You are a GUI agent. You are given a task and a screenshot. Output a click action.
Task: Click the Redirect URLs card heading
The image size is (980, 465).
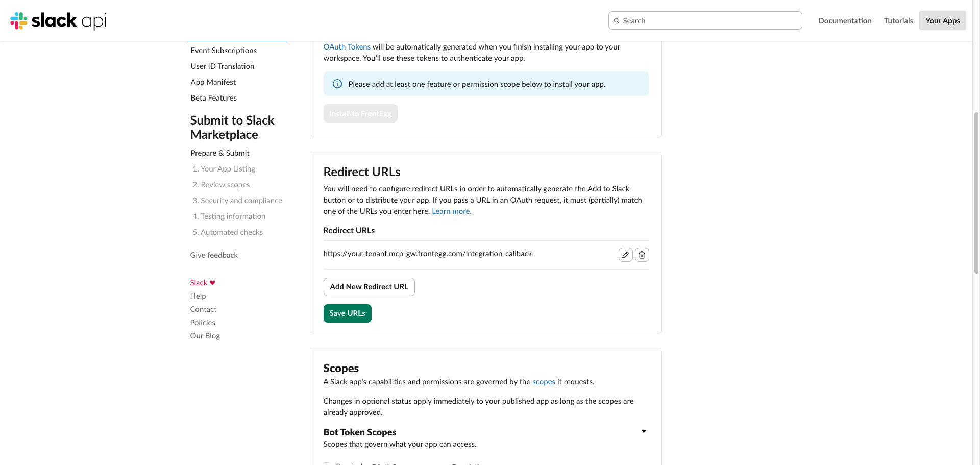[362, 172]
